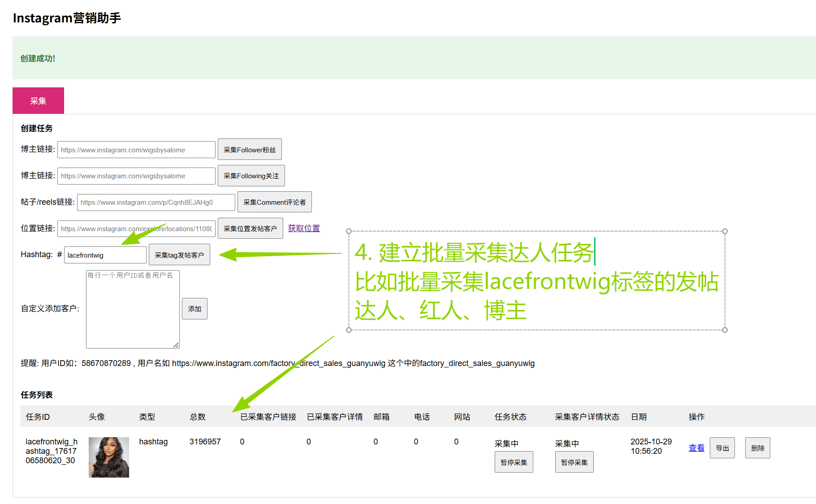Click the 导出 button to export
This screenshot has height=504, width=816.
point(722,448)
